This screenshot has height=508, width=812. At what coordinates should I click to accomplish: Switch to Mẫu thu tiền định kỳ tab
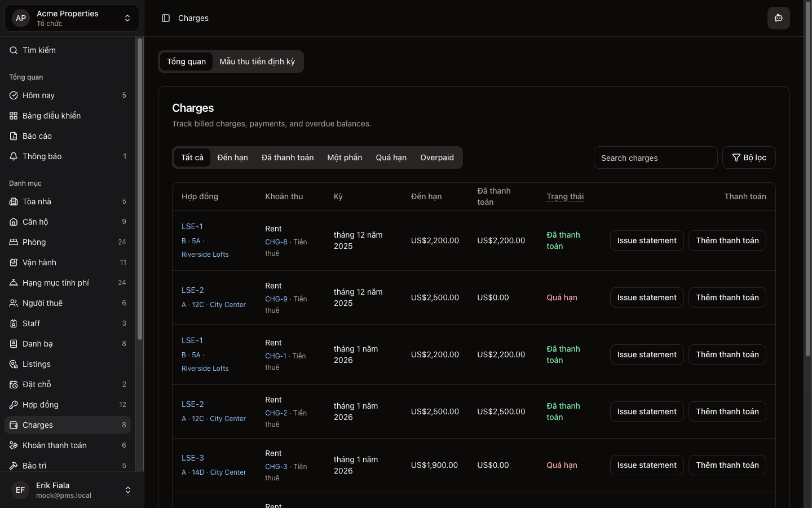click(x=257, y=62)
